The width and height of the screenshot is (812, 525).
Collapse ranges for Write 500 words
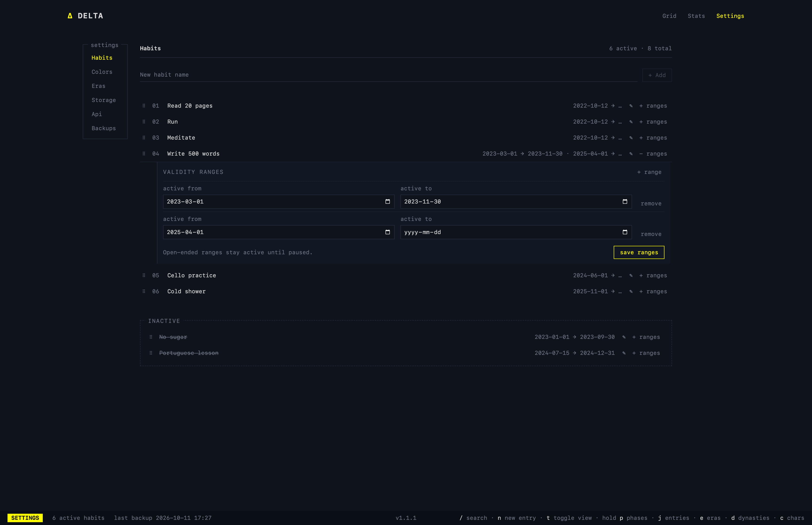point(653,154)
